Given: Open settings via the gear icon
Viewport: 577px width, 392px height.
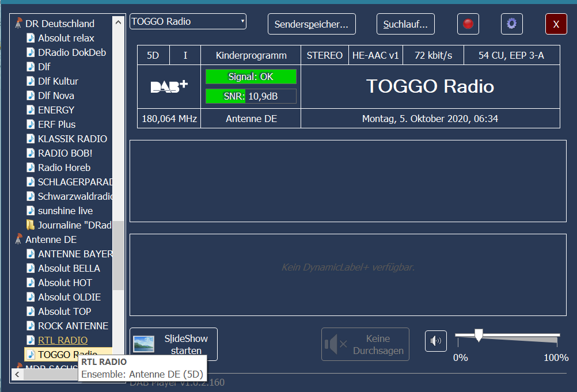Looking at the screenshot, I should click(511, 24).
